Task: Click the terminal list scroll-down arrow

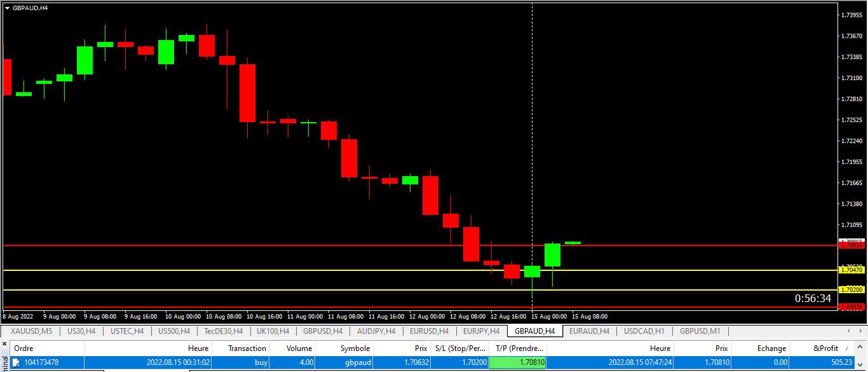Action: 860,364
